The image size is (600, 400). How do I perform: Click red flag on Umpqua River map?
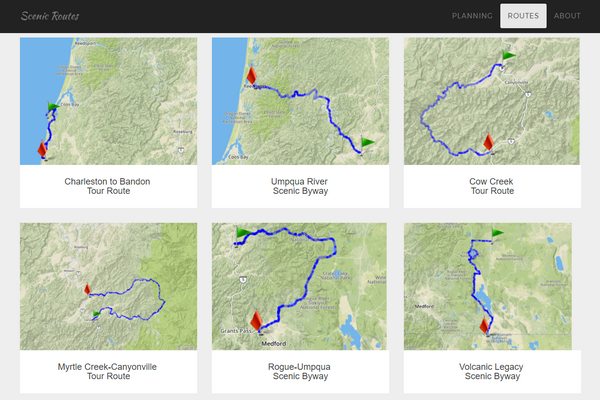click(251, 75)
